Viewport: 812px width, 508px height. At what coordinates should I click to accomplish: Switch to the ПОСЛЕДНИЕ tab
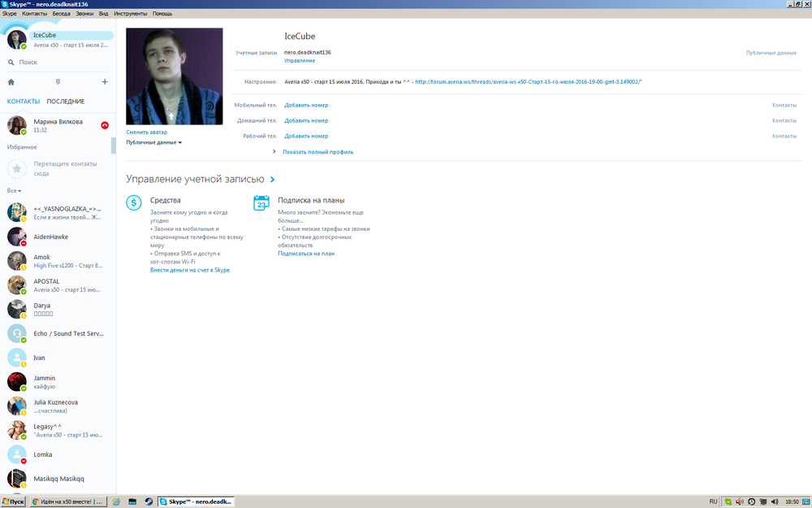(x=66, y=102)
